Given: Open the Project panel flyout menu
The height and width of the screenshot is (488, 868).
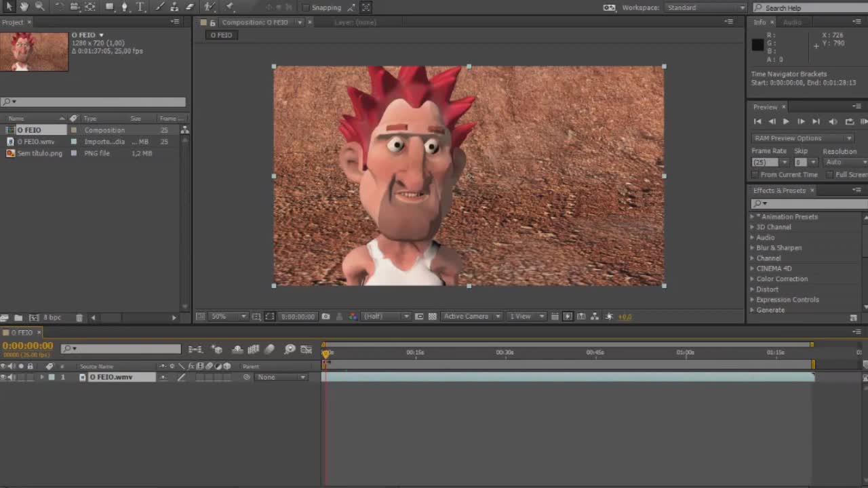Looking at the screenshot, I should pos(175,22).
